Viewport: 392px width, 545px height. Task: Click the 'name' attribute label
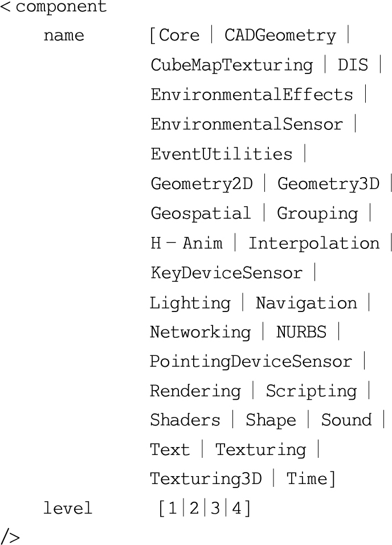[x=63, y=36]
